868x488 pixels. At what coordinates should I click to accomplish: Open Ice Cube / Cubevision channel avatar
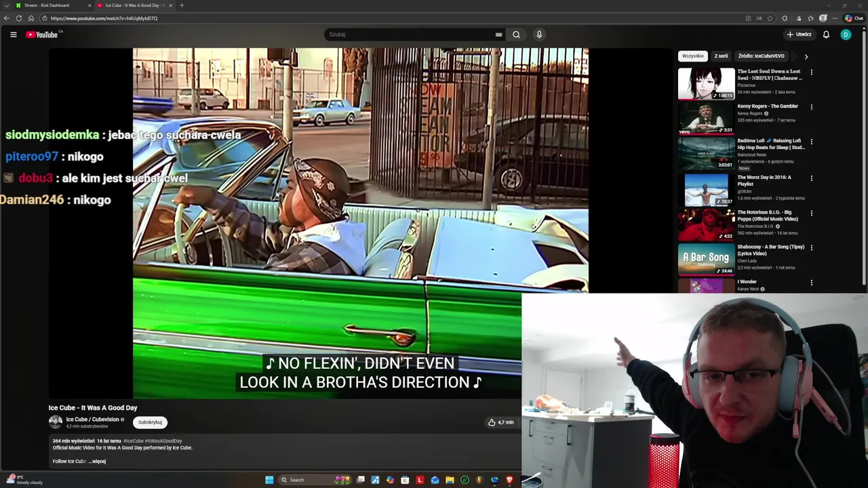click(x=56, y=422)
